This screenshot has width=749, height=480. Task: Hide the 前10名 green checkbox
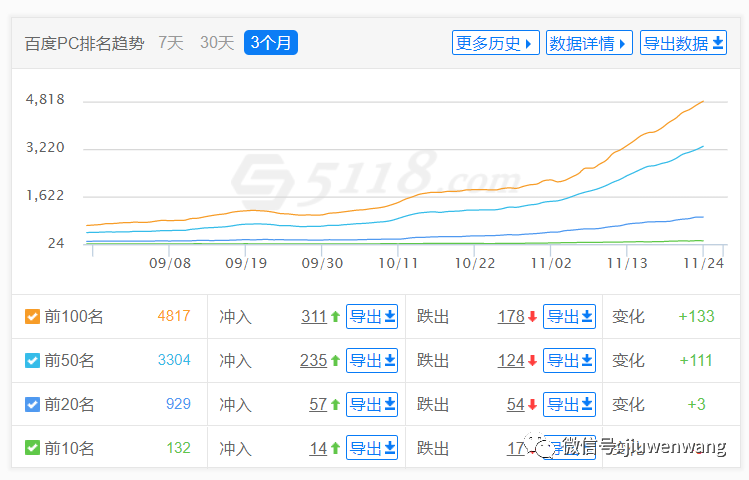point(33,449)
